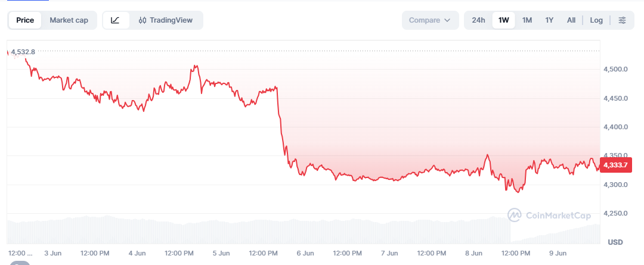Click the 5 Jun date marker

click(x=221, y=254)
